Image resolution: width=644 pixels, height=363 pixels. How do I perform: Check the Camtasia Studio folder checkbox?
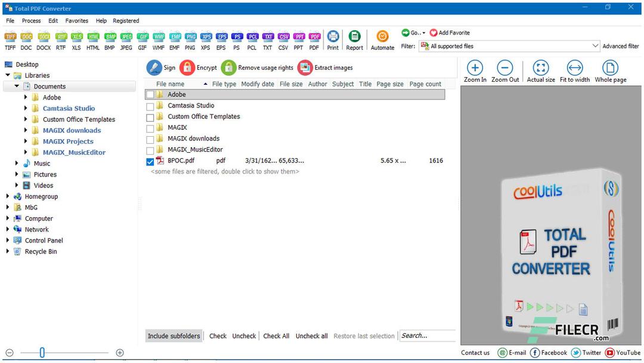coord(150,106)
